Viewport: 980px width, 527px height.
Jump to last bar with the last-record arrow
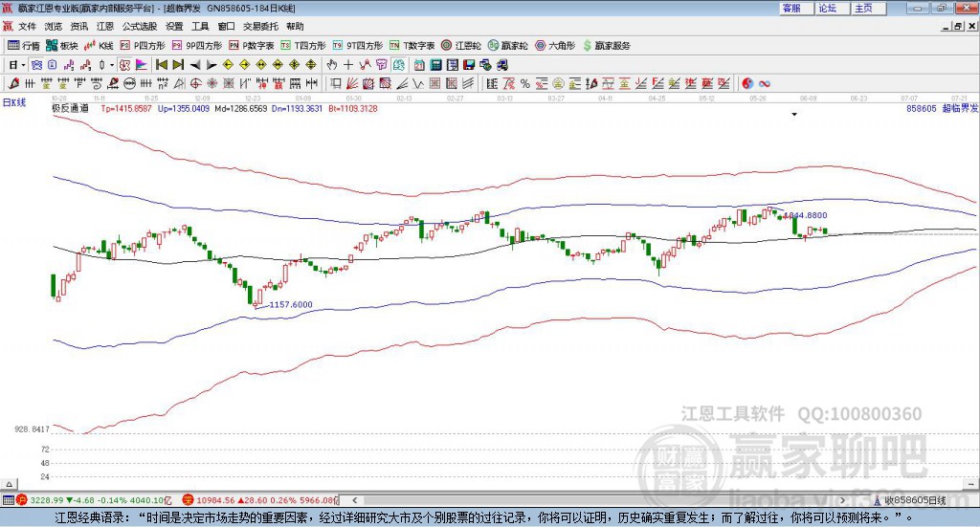tap(178, 65)
